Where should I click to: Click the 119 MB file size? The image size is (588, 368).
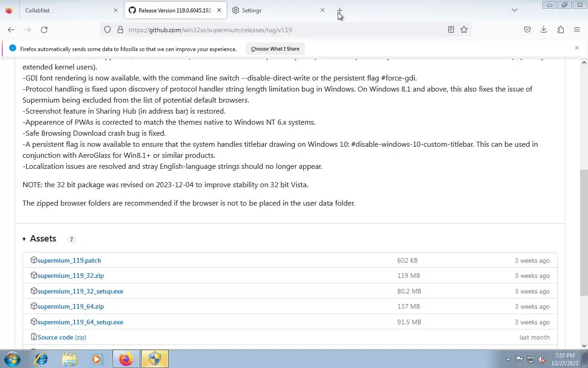click(x=408, y=276)
